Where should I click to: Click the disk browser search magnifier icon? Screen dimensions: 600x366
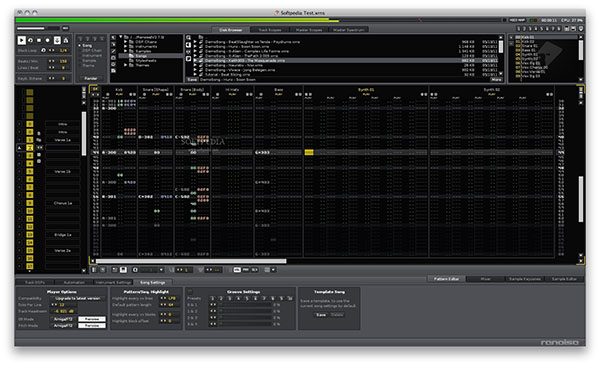pos(189,38)
